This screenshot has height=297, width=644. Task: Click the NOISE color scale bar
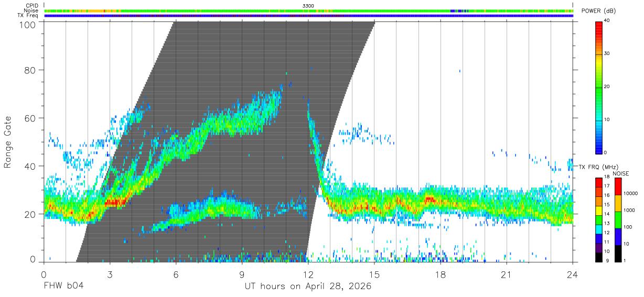[618, 219]
